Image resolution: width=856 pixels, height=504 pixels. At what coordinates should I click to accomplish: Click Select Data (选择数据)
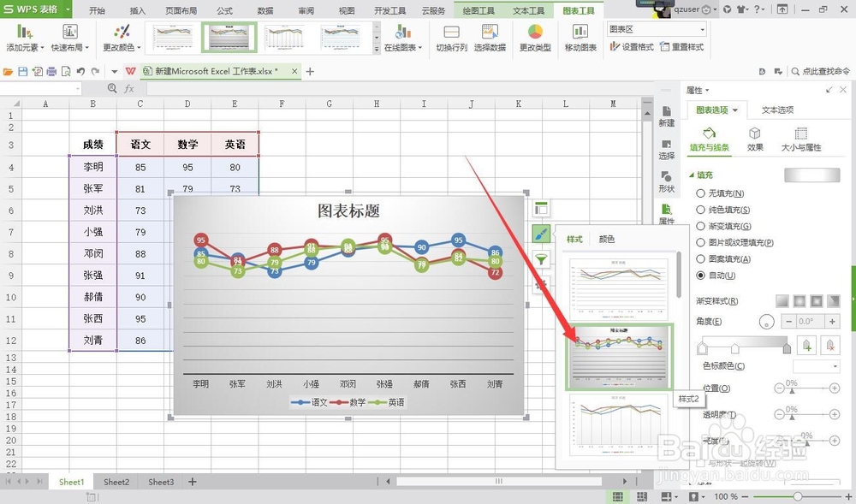pos(490,38)
